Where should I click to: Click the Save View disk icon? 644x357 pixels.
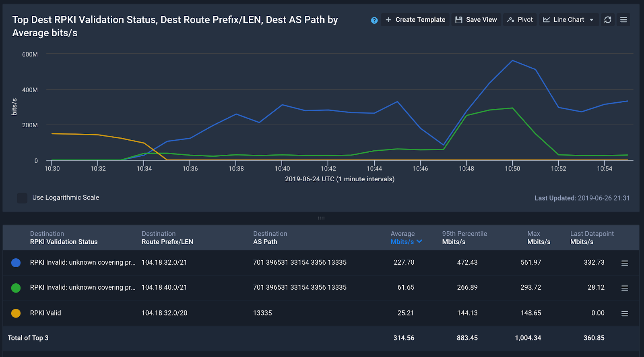point(458,20)
